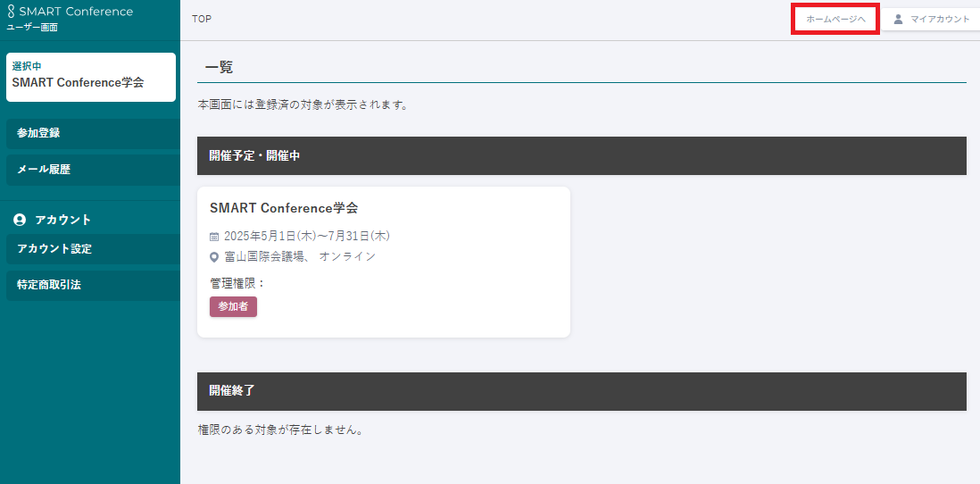This screenshot has height=484, width=980.
Task: Click the TOP breadcrumb
Action: 202,19
